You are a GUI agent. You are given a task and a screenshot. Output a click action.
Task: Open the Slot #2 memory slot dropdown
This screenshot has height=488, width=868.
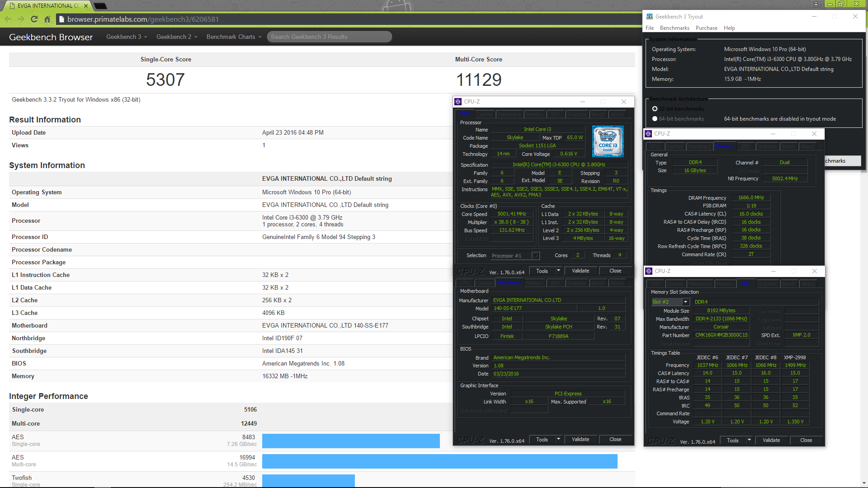pos(685,302)
